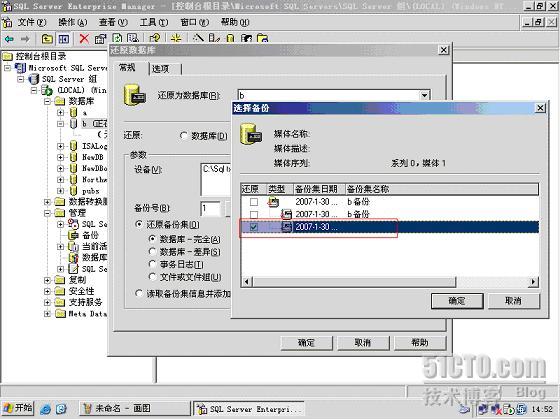Click the red X Delete icon

(x=84, y=39)
